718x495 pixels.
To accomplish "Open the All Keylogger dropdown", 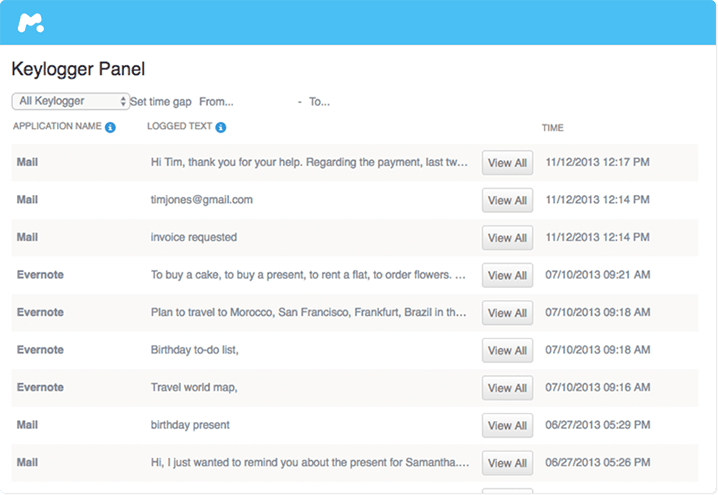I will pyautogui.click(x=70, y=101).
